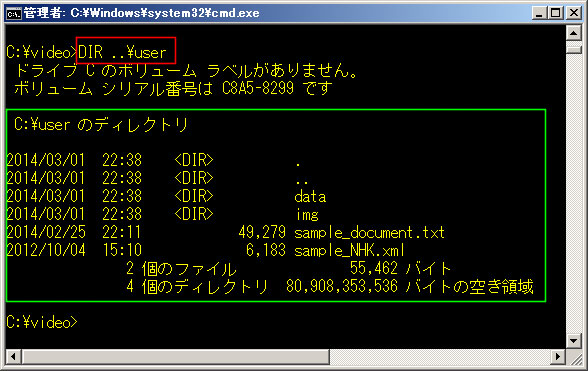Click the time 15:10
Screen dimensions: 588x371
(x=122, y=251)
